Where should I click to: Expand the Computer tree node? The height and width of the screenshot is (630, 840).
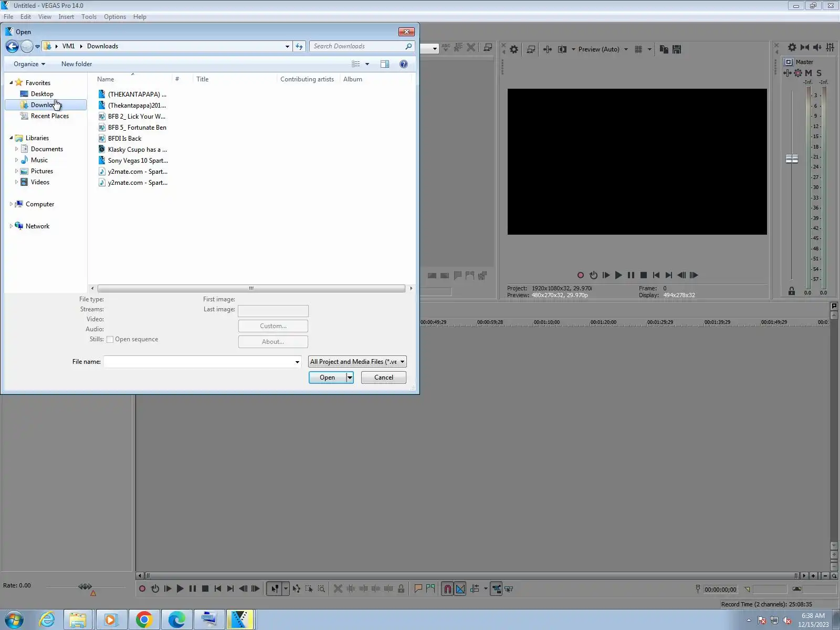coord(11,204)
